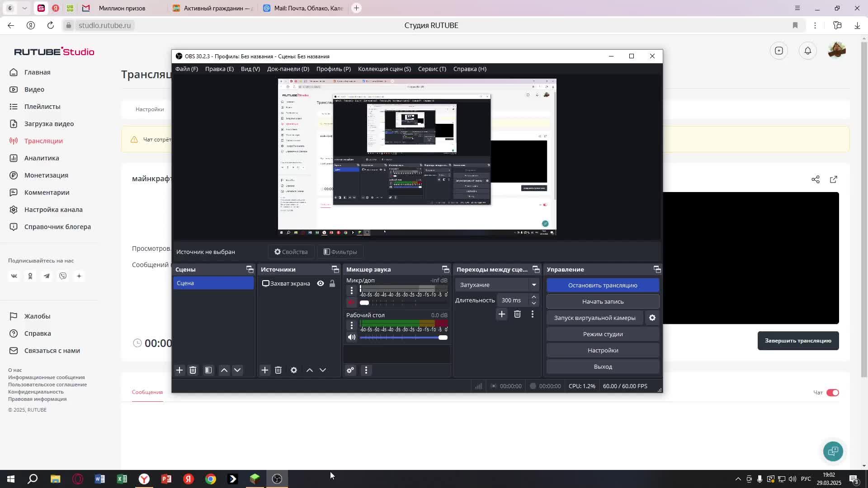Move scene up arrow in Scenes panel
Viewport: 868px width, 488px height.
224,371
